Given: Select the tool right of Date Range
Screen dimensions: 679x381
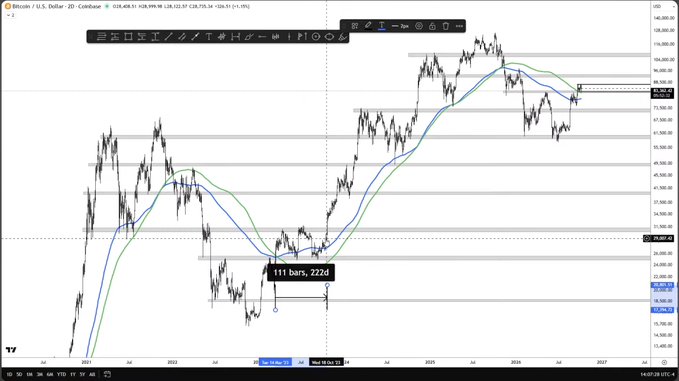Looking at the screenshot, I should click(249, 37).
